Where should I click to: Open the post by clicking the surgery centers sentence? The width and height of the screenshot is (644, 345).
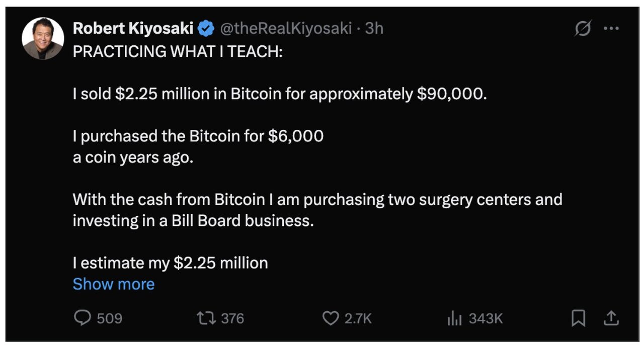tap(317, 200)
